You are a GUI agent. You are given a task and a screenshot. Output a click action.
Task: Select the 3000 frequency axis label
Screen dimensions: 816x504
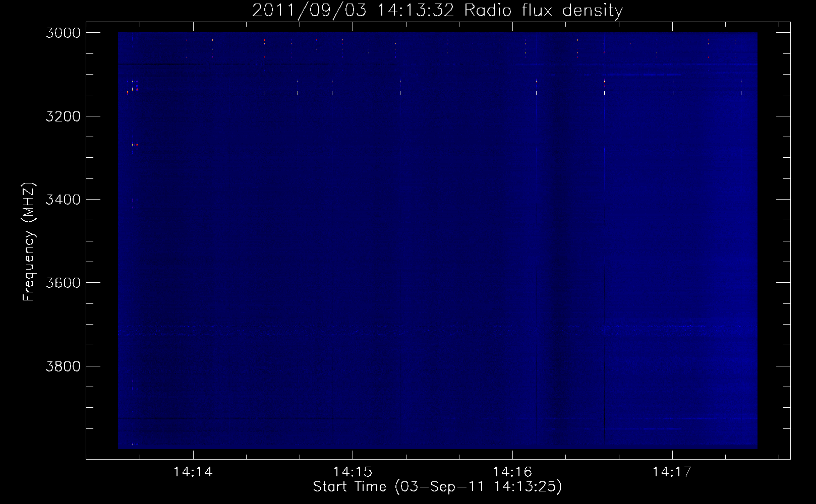tap(63, 33)
